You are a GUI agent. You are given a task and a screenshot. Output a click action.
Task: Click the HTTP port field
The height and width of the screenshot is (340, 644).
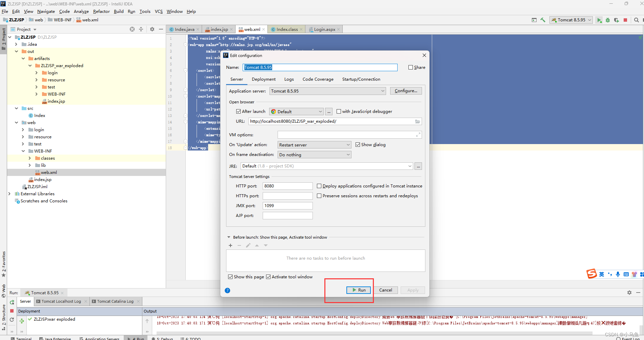click(287, 186)
